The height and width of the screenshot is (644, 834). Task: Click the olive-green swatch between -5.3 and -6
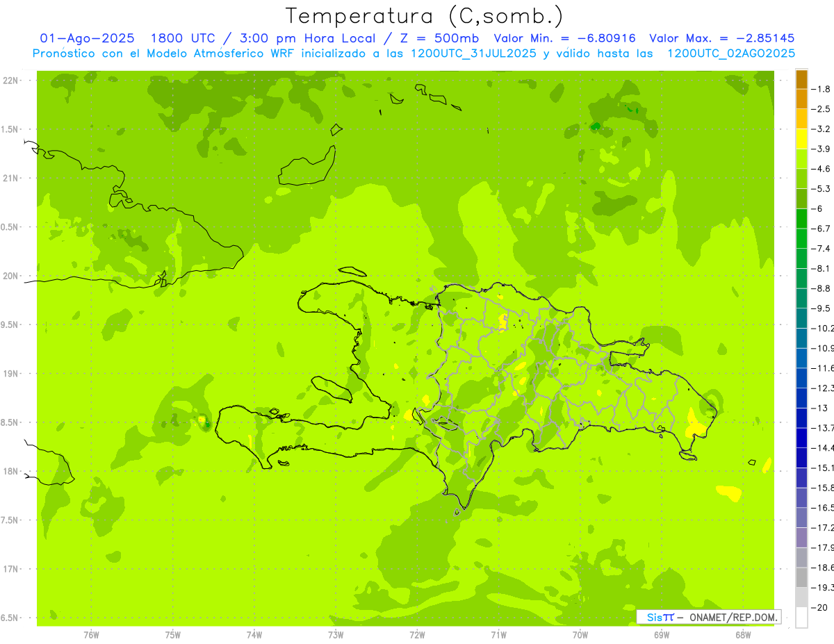pyautogui.click(x=801, y=198)
